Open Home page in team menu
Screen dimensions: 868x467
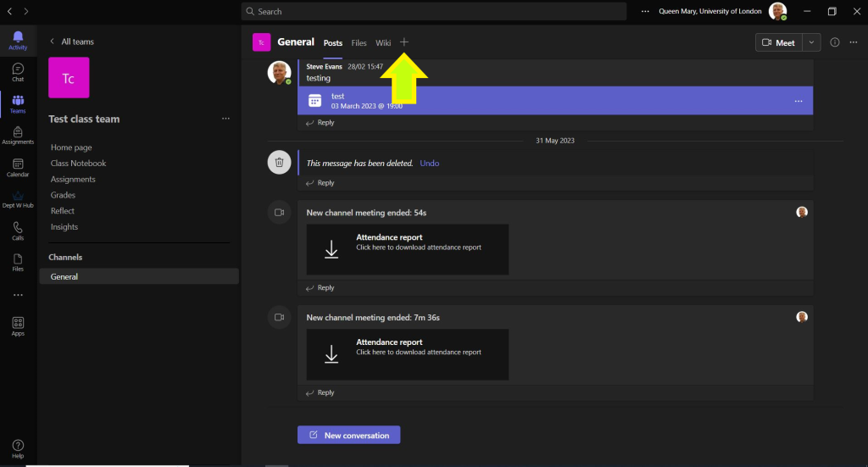click(x=71, y=147)
